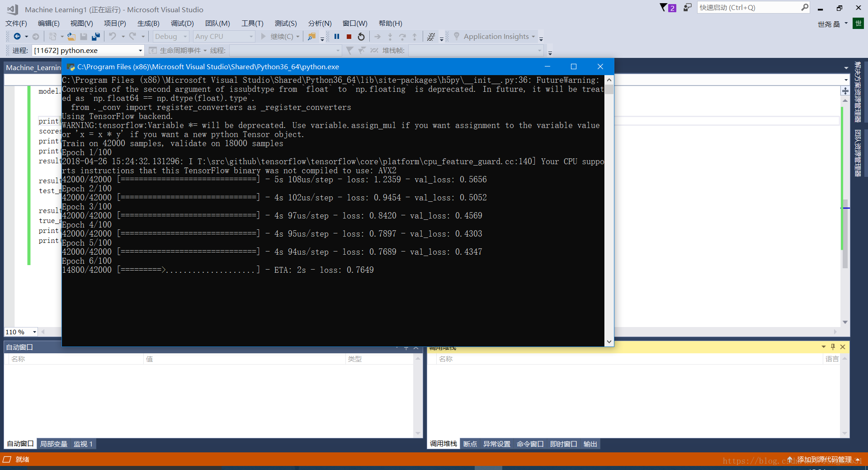This screenshot has height=470, width=868.
Task: Click the Undo arrow icon
Action: [x=113, y=37]
